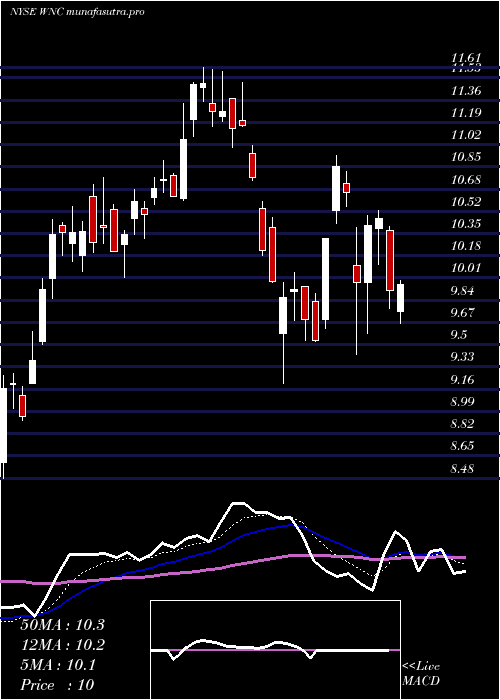Select the 11.61 price axis label
This screenshot has height=700, width=500.
466,58
